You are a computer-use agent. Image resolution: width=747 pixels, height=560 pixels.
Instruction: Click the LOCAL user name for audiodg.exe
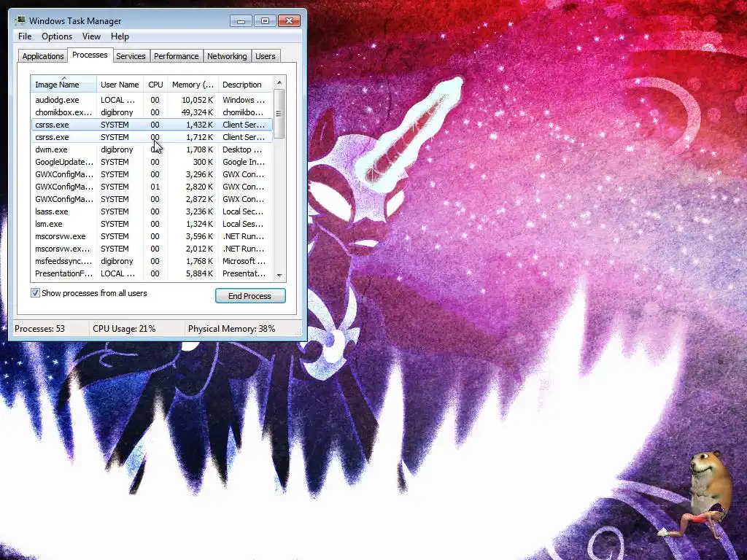coord(117,100)
